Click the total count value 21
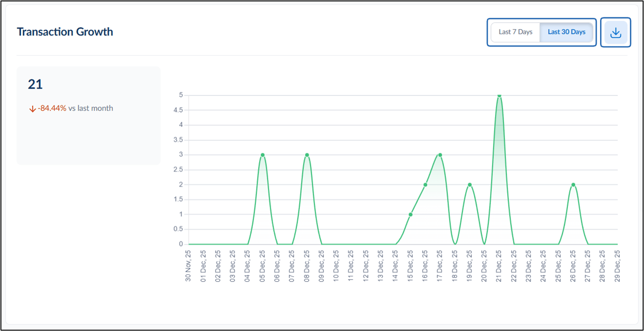The width and height of the screenshot is (644, 331). tap(35, 84)
